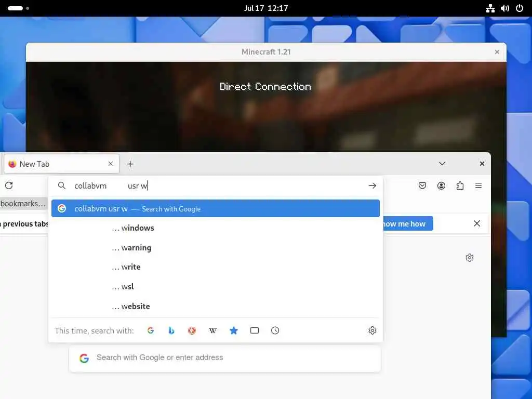The width and height of the screenshot is (532, 399).
Task: Choose the 'write' suggestion
Action: tap(216, 267)
